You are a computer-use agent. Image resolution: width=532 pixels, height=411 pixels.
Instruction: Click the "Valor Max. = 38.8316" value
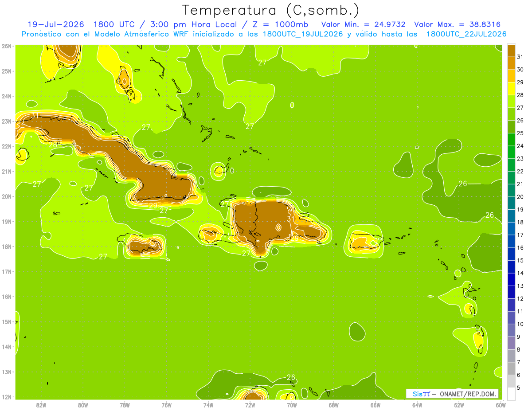[458, 24]
